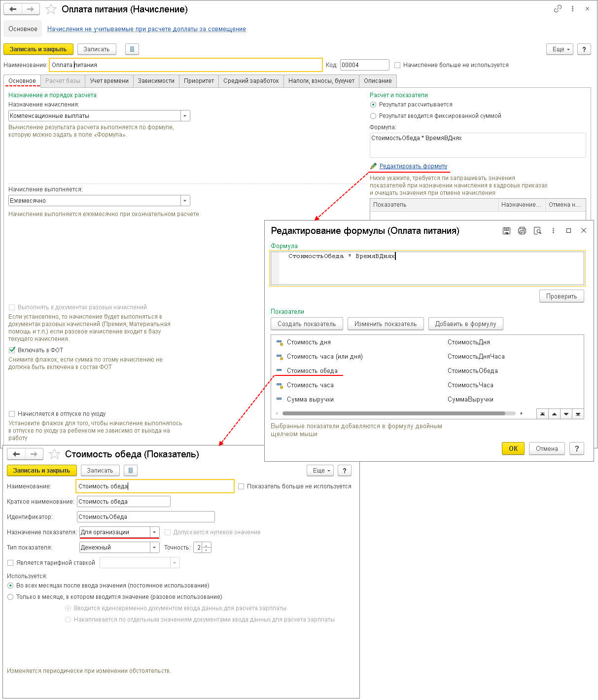Open vertical dots menu in Оплата питания title
Viewport: 598px width, 700px height.
(x=572, y=9)
